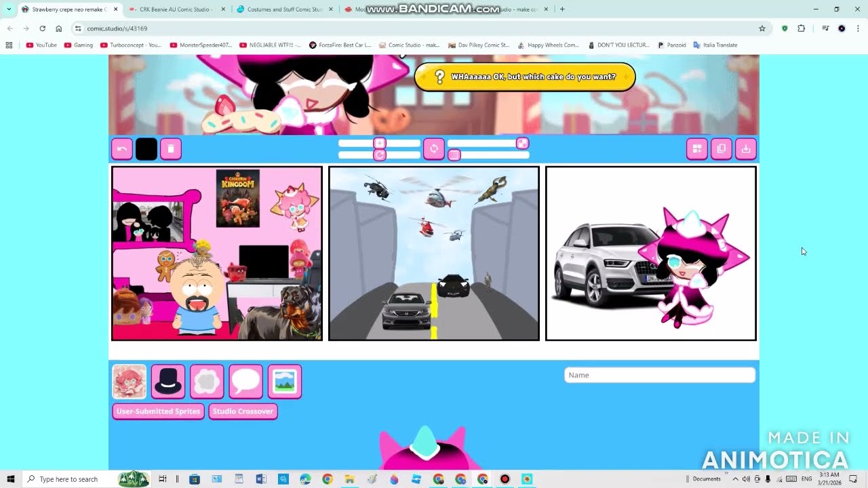Open Studio Crossover
Image resolution: width=868 pixels, height=488 pixels.
point(243,411)
